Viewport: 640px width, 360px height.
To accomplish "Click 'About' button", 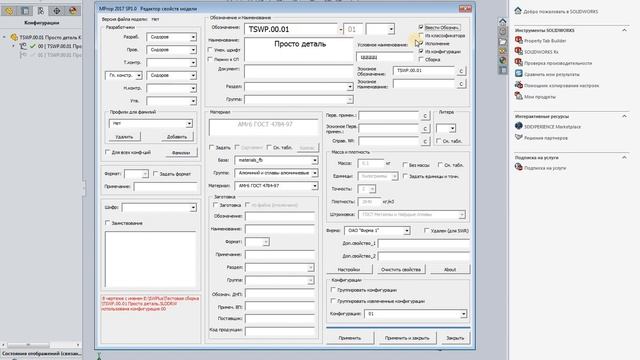I will pos(450,269).
